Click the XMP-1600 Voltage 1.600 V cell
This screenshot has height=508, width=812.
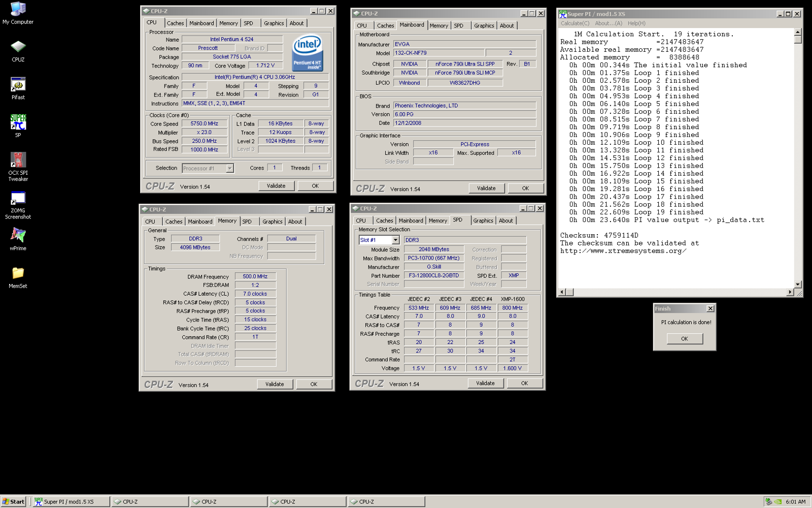[x=513, y=368]
